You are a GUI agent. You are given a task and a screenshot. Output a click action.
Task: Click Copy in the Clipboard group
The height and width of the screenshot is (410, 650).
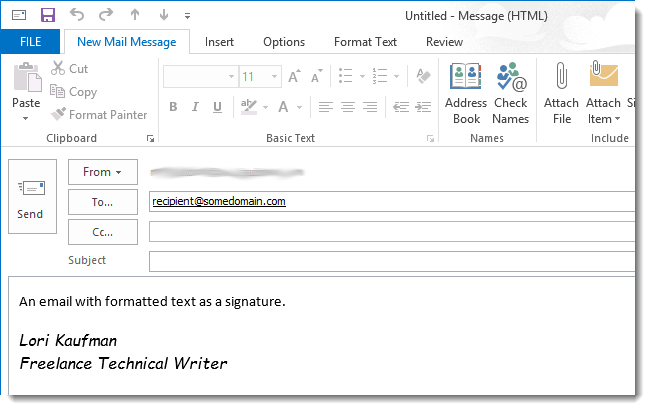[x=73, y=92]
